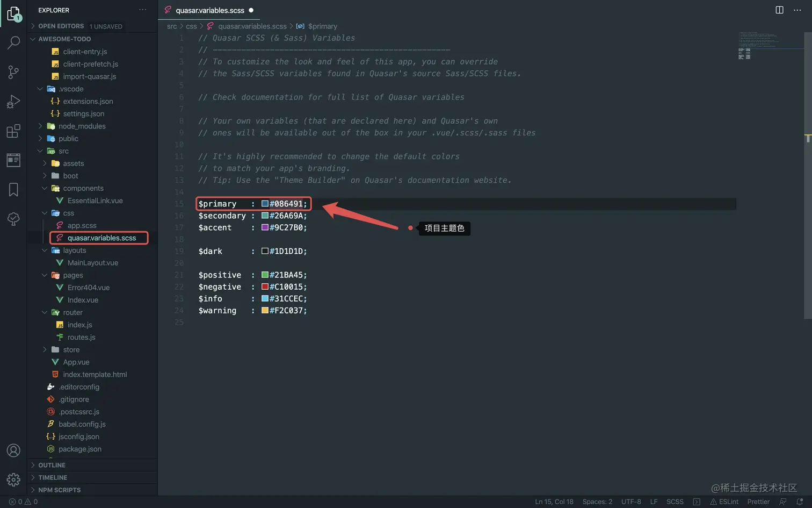Open the $secondary color swatch picker
The image size is (812, 508).
tap(265, 216)
